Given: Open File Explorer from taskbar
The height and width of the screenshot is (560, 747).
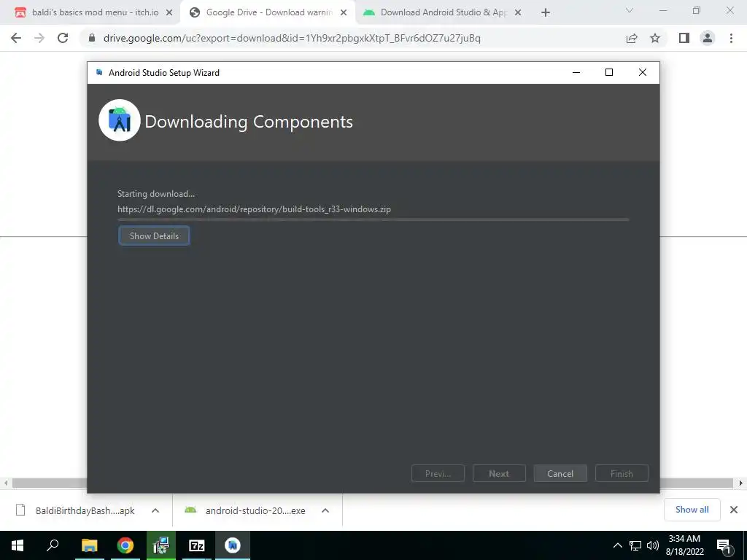Looking at the screenshot, I should click(89, 545).
